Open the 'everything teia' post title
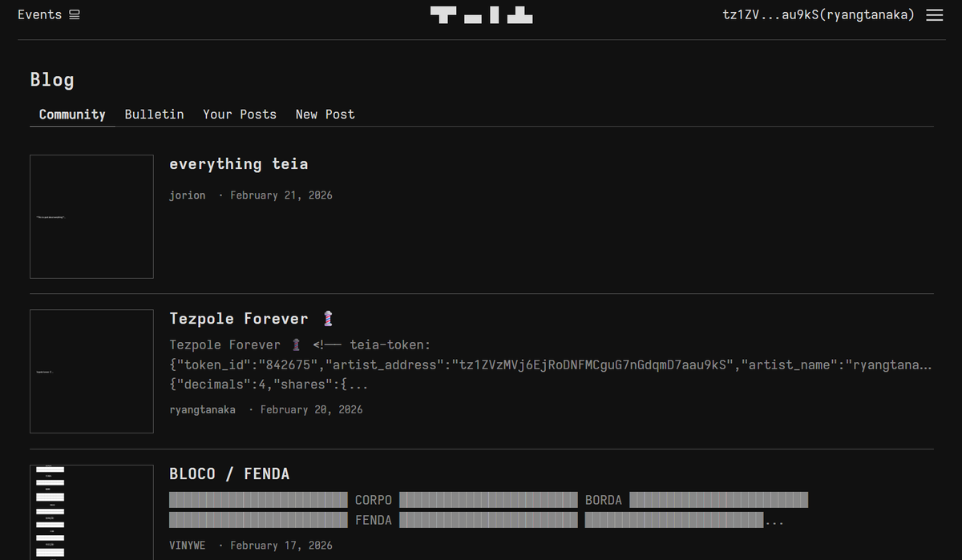The width and height of the screenshot is (962, 560). pyautogui.click(x=239, y=164)
